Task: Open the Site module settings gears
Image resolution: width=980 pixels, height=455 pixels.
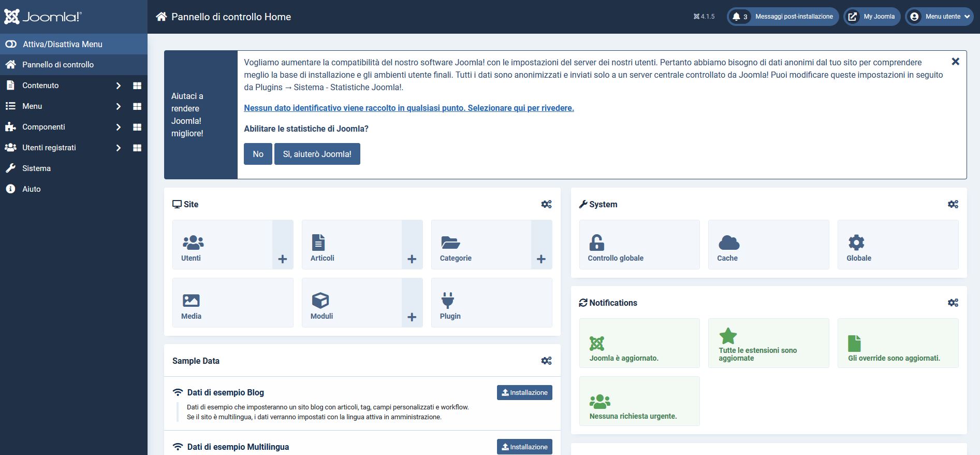Action: tap(546, 204)
